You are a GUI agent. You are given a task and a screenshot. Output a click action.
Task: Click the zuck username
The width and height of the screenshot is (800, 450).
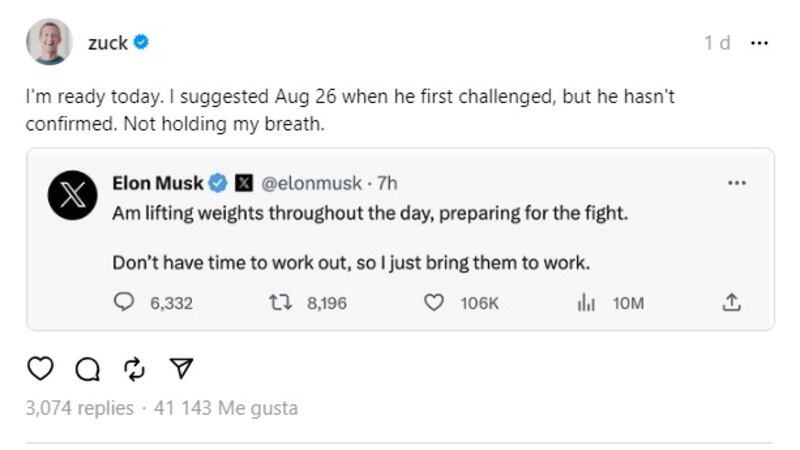pyautogui.click(x=107, y=43)
